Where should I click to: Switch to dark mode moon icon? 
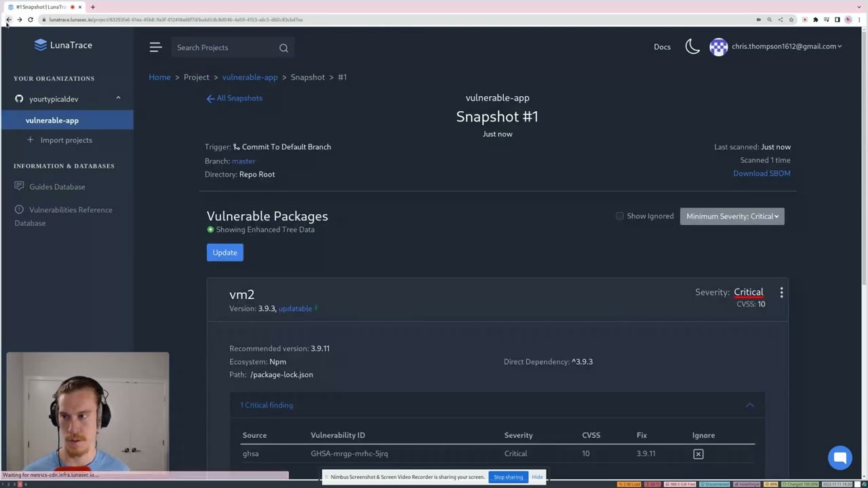point(692,46)
